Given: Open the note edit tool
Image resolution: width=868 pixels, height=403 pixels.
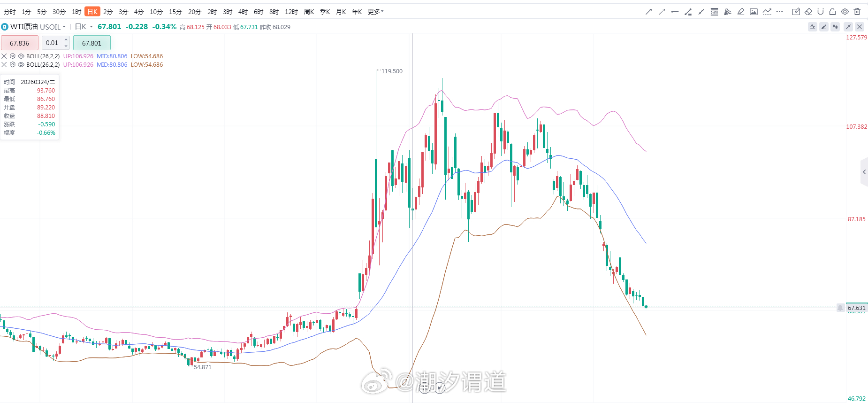Looking at the screenshot, I should 796,12.
